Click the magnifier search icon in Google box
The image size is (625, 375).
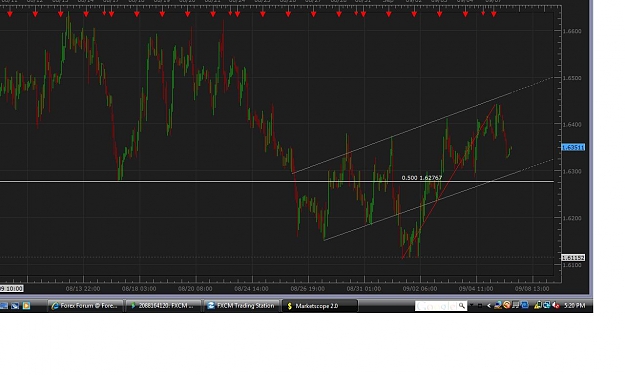click(x=462, y=306)
